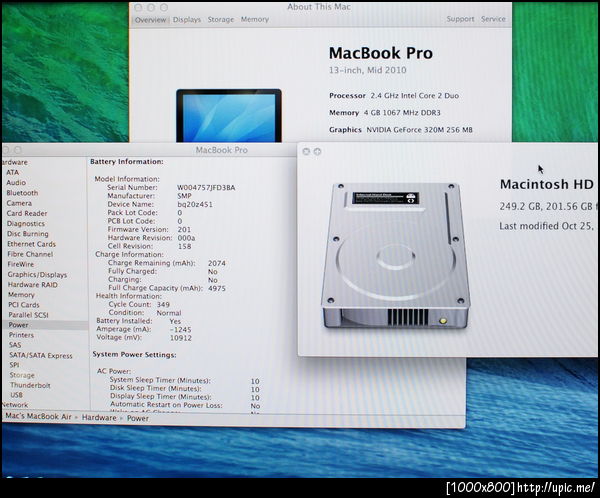Click the Macintosh HD drive icon

click(x=396, y=256)
